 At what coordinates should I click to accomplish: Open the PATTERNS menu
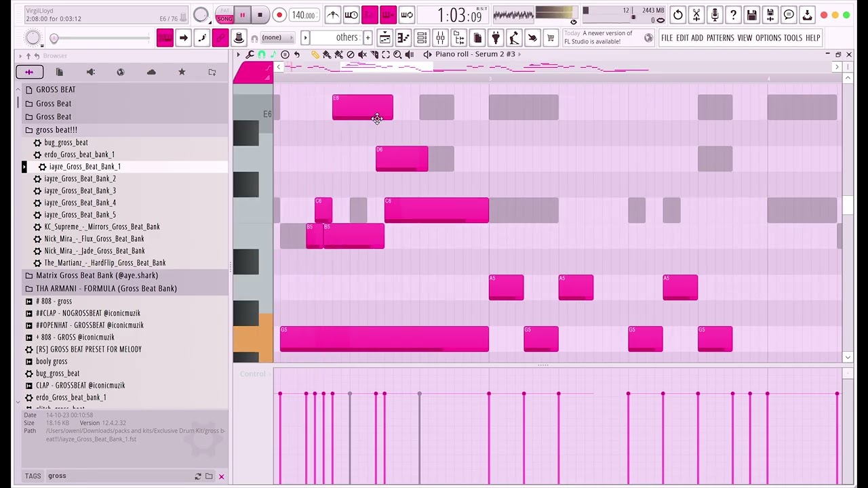pos(720,38)
